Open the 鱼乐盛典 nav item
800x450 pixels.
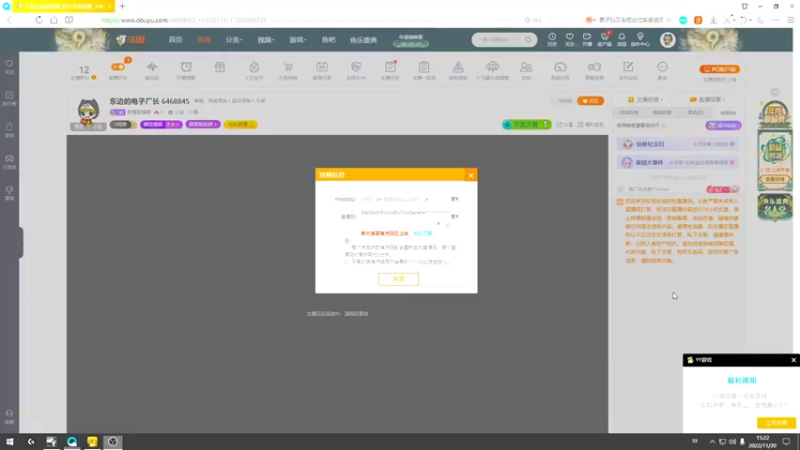point(363,40)
